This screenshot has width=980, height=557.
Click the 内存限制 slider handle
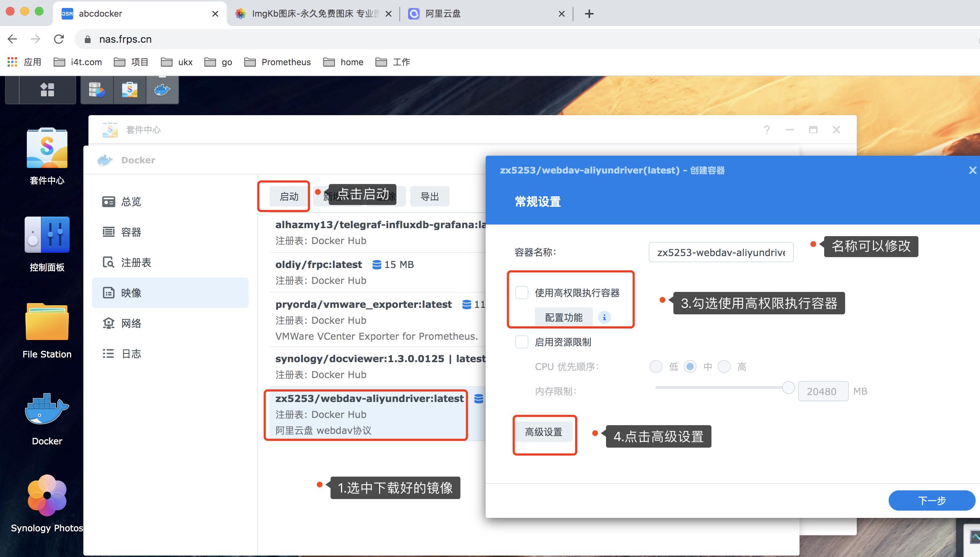tap(788, 388)
